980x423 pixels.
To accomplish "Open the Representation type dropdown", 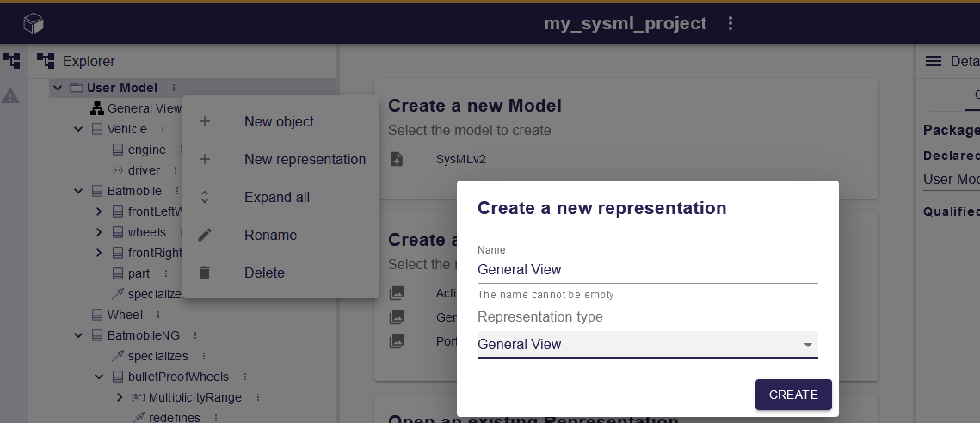I will 647,345.
